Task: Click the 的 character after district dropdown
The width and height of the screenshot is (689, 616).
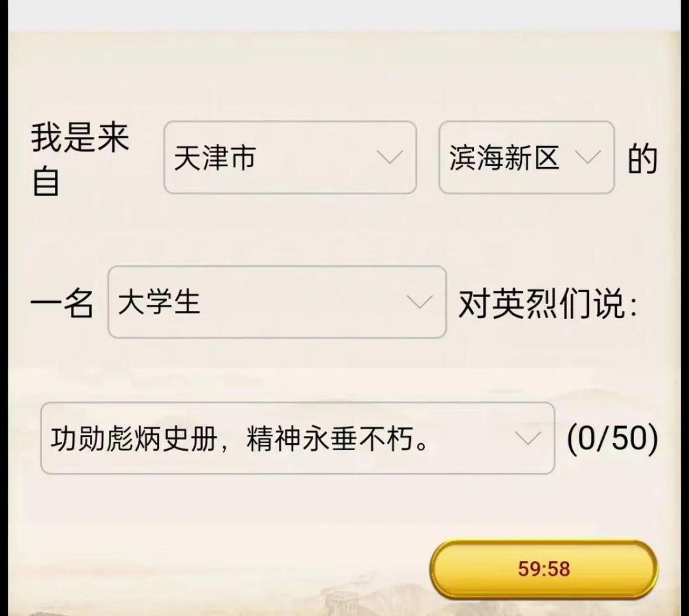Action: click(642, 159)
